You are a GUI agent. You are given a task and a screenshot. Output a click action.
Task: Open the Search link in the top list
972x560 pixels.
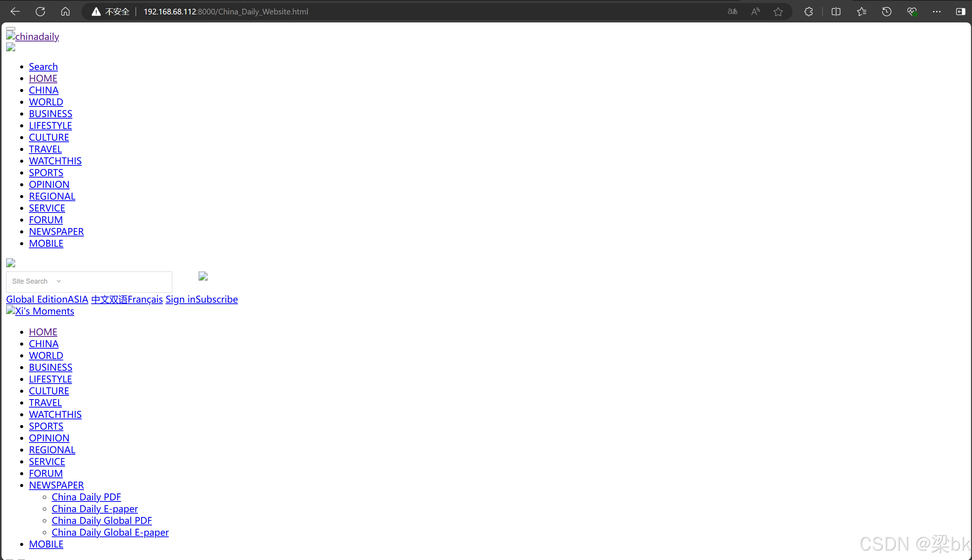click(x=43, y=67)
